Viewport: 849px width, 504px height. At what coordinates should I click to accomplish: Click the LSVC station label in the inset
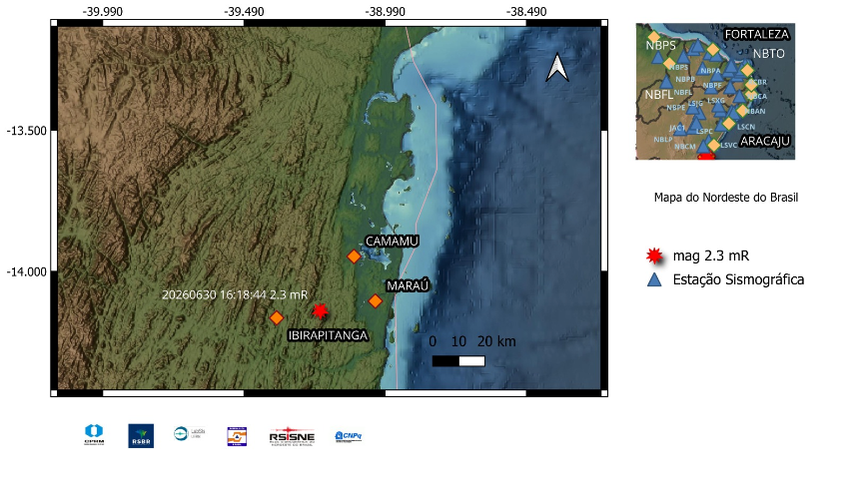click(729, 146)
